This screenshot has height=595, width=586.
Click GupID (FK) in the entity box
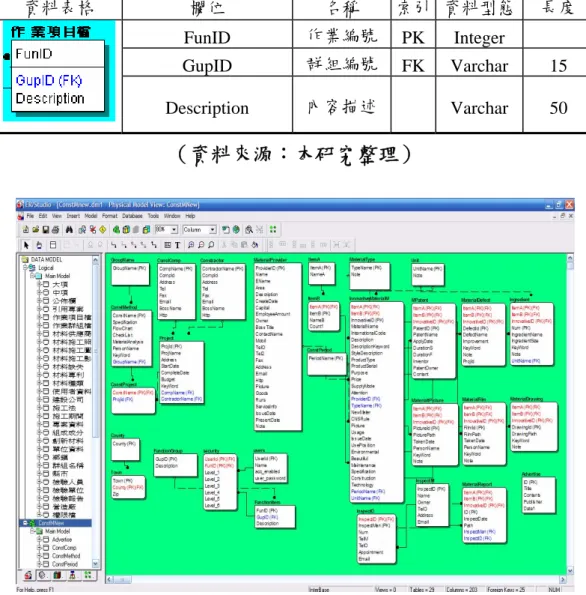click(x=49, y=80)
